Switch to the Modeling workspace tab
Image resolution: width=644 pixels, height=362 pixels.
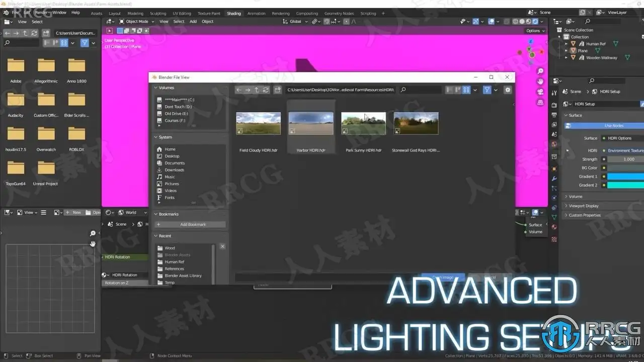(135, 14)
